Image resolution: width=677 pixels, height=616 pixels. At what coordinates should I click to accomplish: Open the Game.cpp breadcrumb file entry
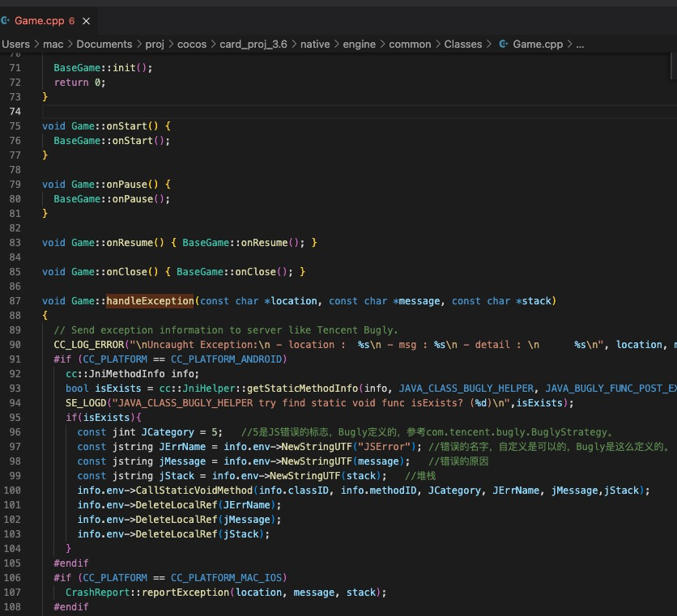coord(538,44)
